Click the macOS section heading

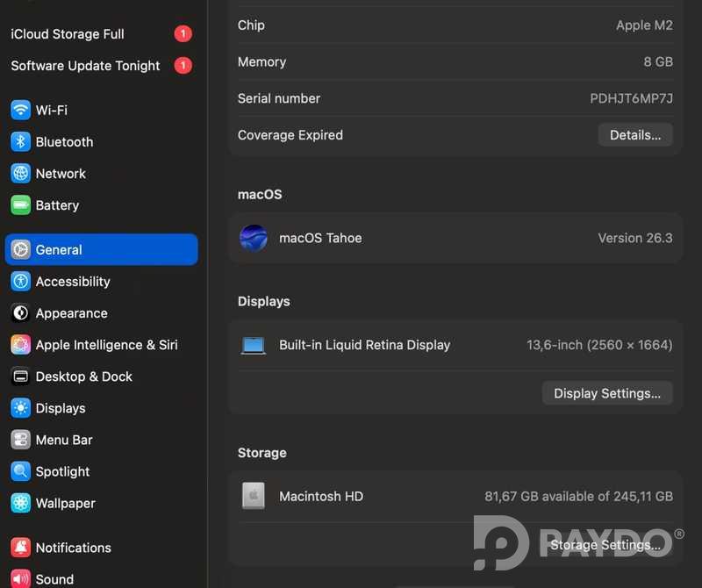260,194
